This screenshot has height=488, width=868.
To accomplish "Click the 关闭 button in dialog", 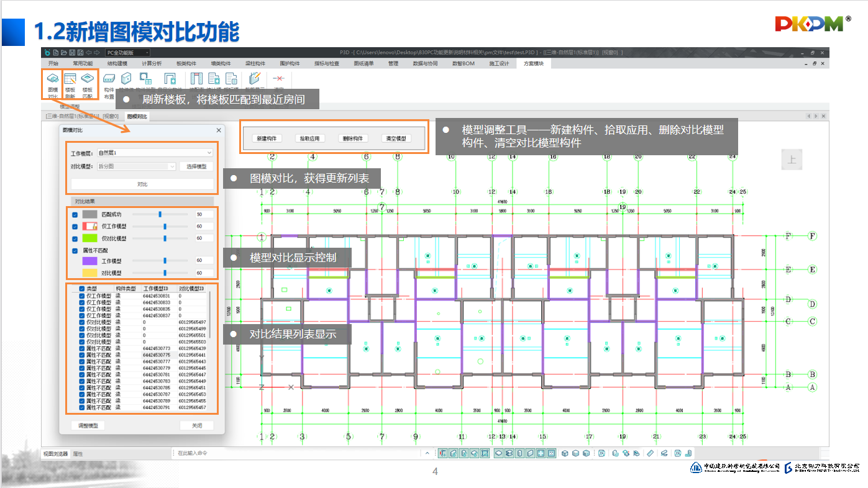I will pyautogui.click(x=197, y=426).
